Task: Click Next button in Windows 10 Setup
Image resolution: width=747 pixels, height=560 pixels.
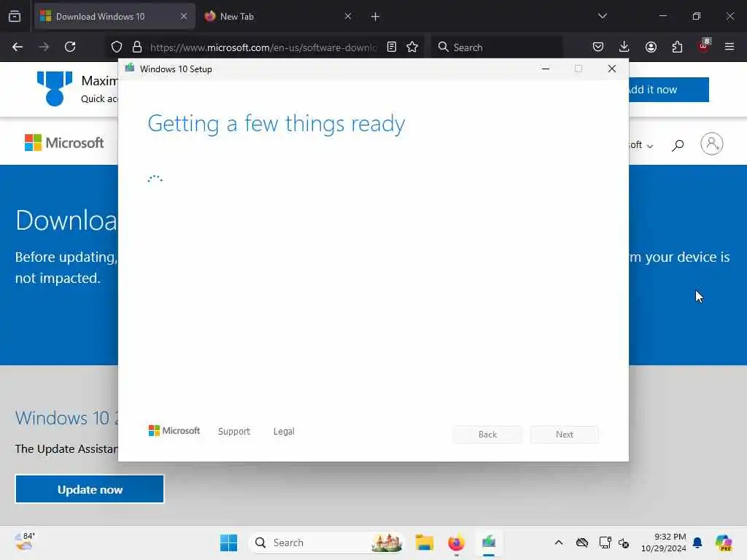Action: click(x=565, y=435)
